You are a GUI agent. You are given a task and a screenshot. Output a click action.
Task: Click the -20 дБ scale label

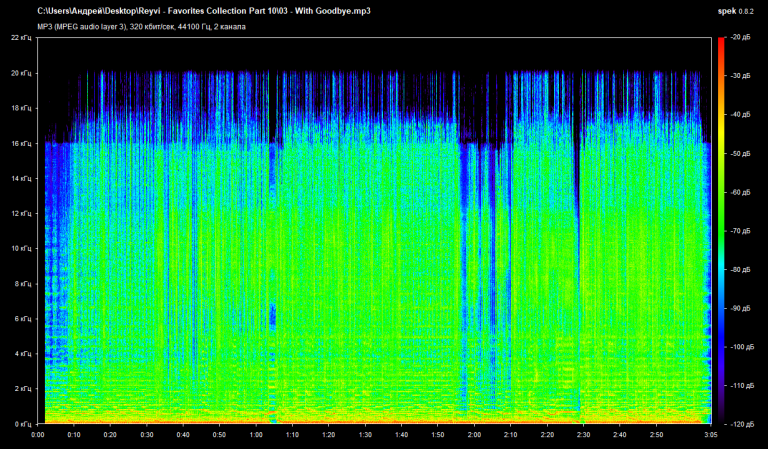(741, 37)
